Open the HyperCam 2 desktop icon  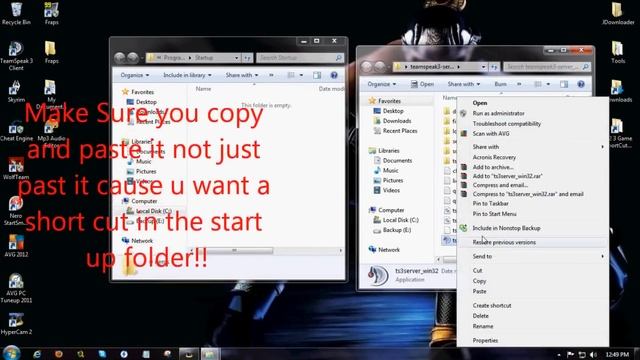(x=16, y=324)
